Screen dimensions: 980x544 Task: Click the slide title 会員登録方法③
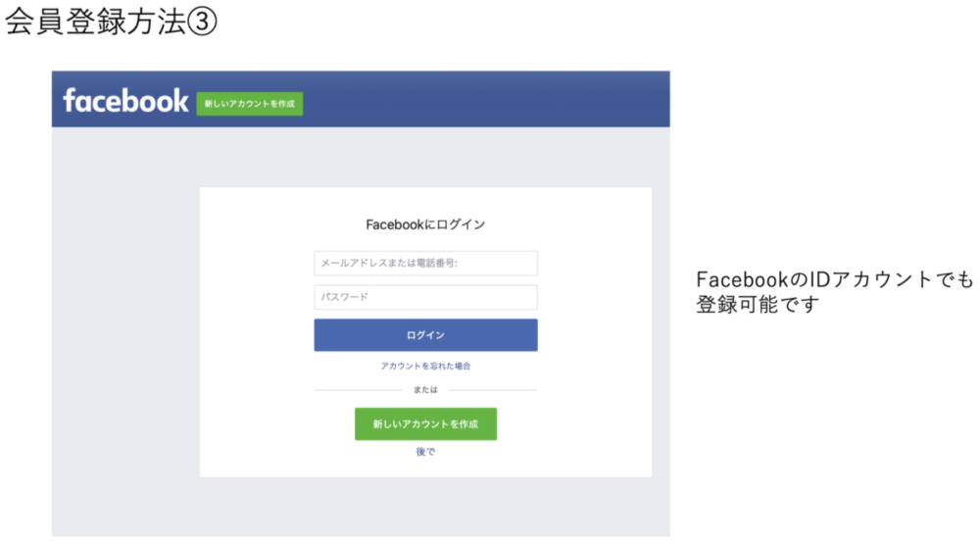tap(111, 22)
